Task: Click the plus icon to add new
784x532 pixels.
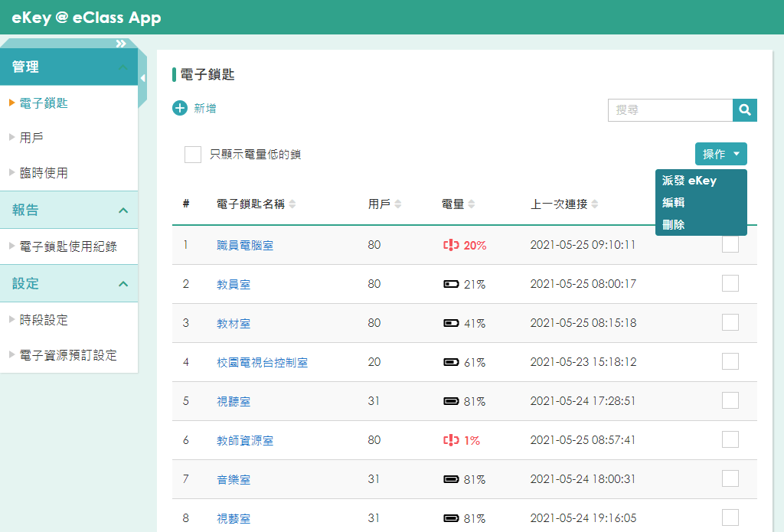Action: 180,108
